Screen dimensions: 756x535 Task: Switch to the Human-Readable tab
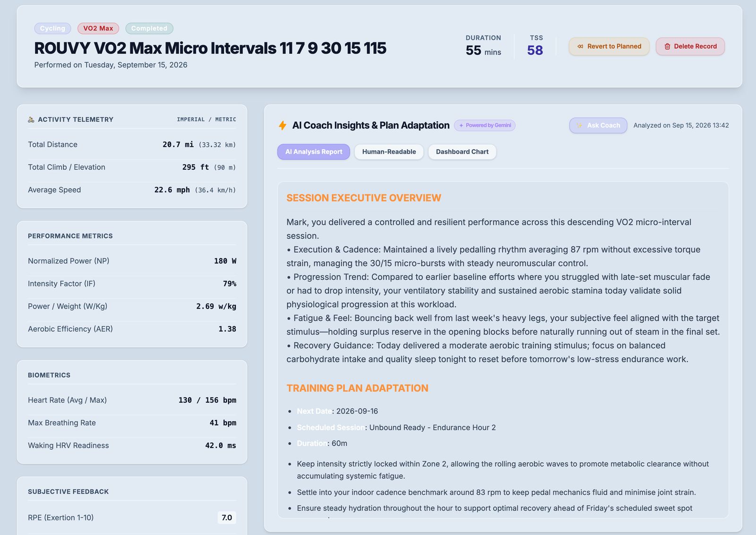tap(389, 152)
